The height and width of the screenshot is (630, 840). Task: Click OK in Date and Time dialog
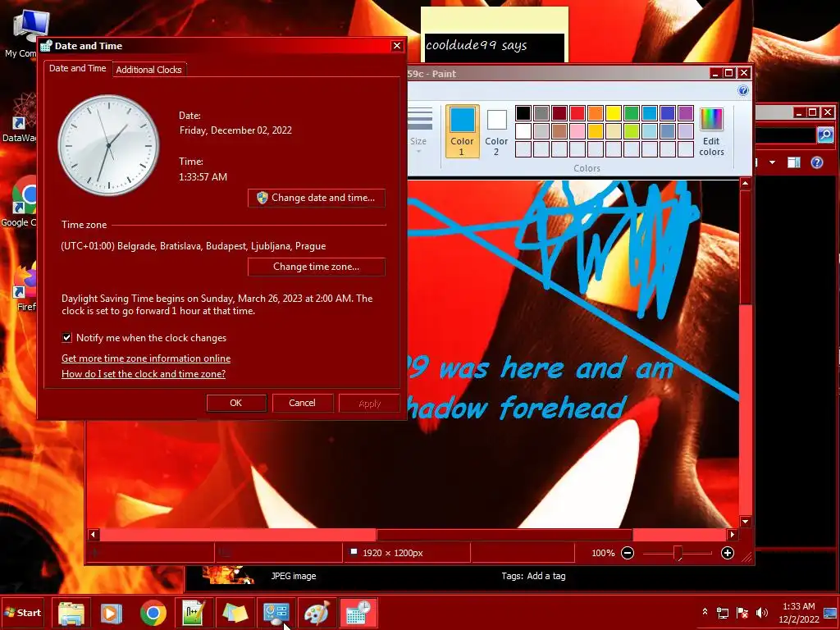pyautogui.click(x=236, y=403)
